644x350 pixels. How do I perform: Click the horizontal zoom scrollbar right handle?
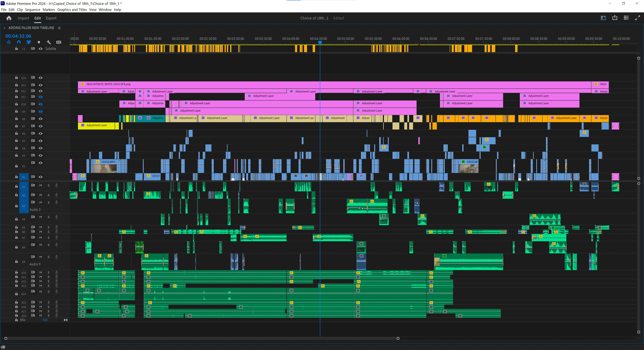[x=398, y=338]
